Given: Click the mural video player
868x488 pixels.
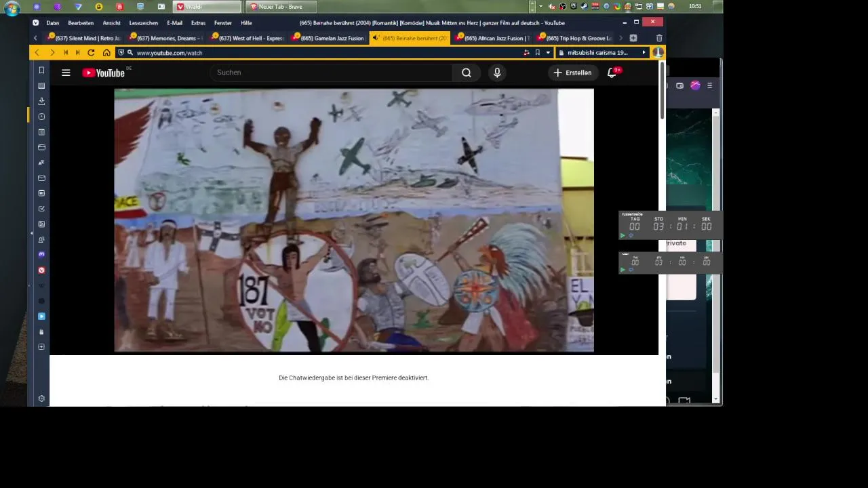Looking at the screenshot, I should pos(354,220).
